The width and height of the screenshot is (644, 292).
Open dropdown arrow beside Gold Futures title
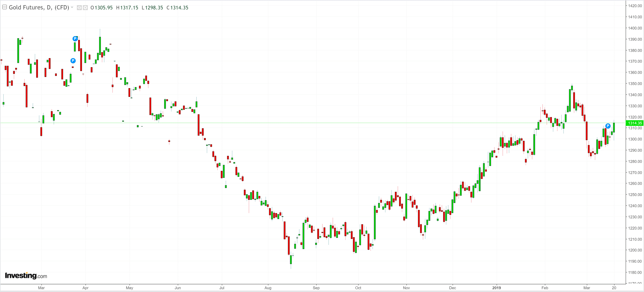point(72,7)
